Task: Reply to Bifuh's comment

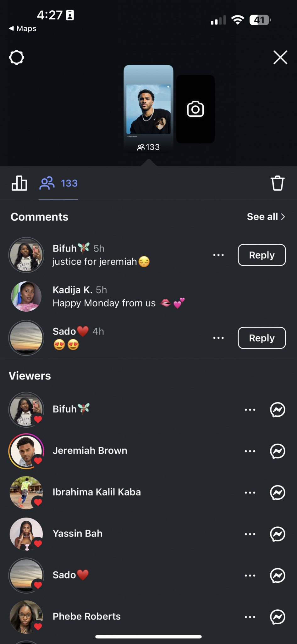Action: coord(262,255)
